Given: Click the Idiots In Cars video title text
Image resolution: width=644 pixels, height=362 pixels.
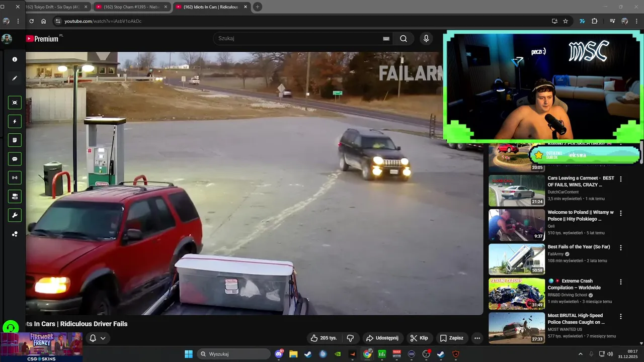Looking at the screenshot, I should pos(76,324).
